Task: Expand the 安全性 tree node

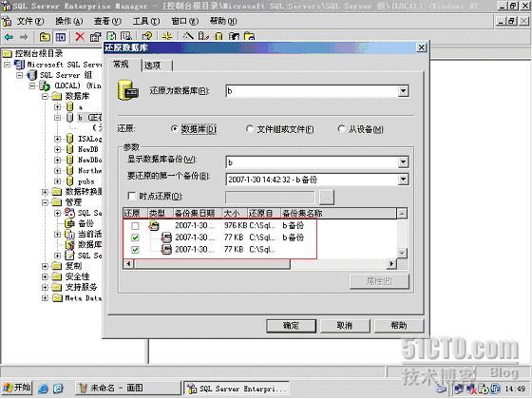Action: click(46, 276)
